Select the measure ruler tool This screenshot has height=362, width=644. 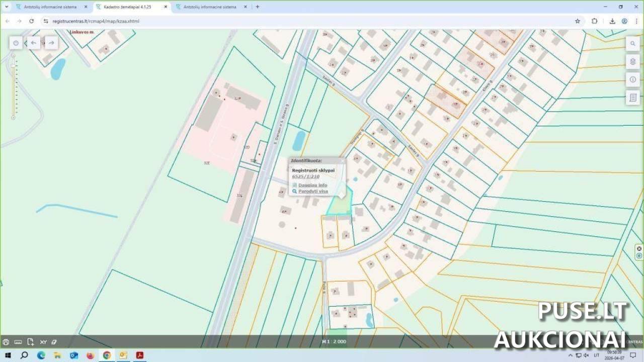(18, 342)
